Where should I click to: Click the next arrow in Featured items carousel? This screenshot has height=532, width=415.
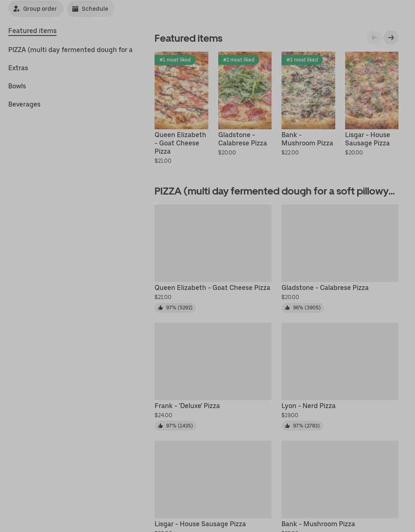(x=391, y=38)
